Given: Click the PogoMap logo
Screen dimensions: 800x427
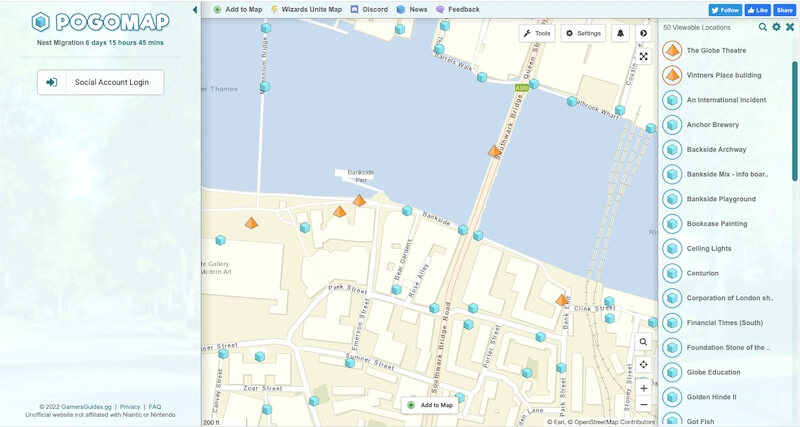Looking at the screenshot, I should (101, 22).
